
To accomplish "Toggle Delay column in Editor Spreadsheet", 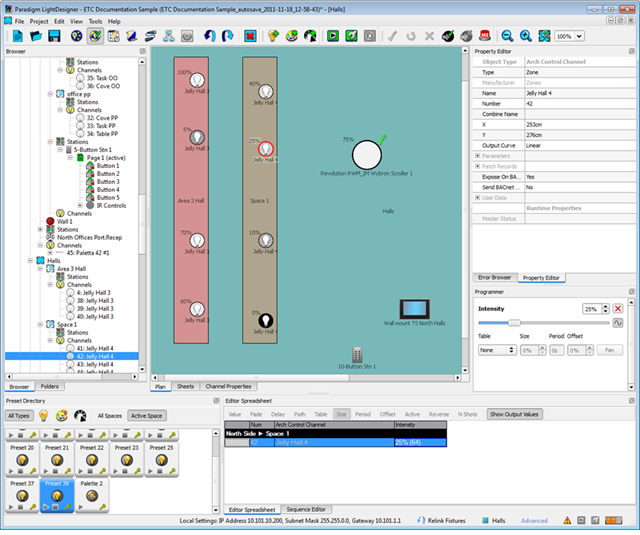I will [x=278, y=414].
